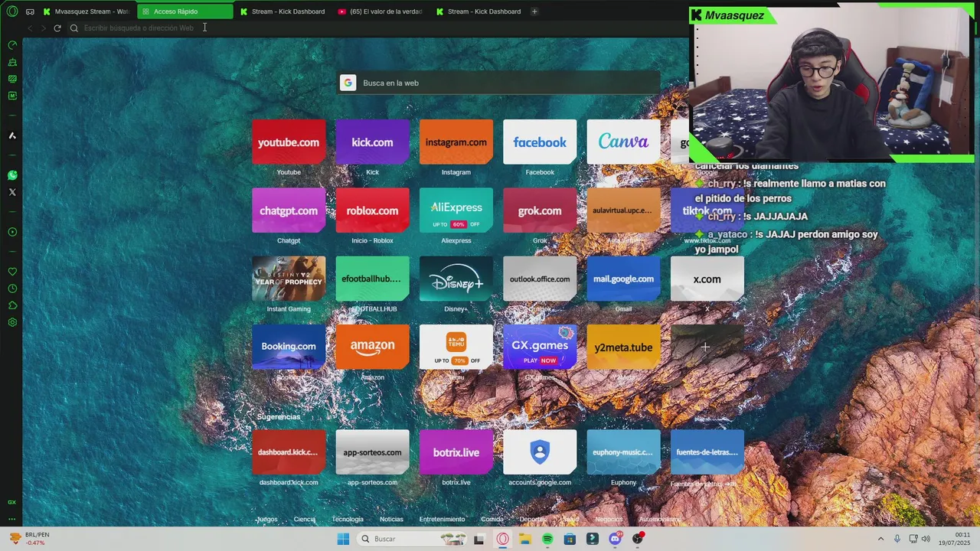The image size is (980, 551).
Task: Click the address bar field
Action: 375,28
